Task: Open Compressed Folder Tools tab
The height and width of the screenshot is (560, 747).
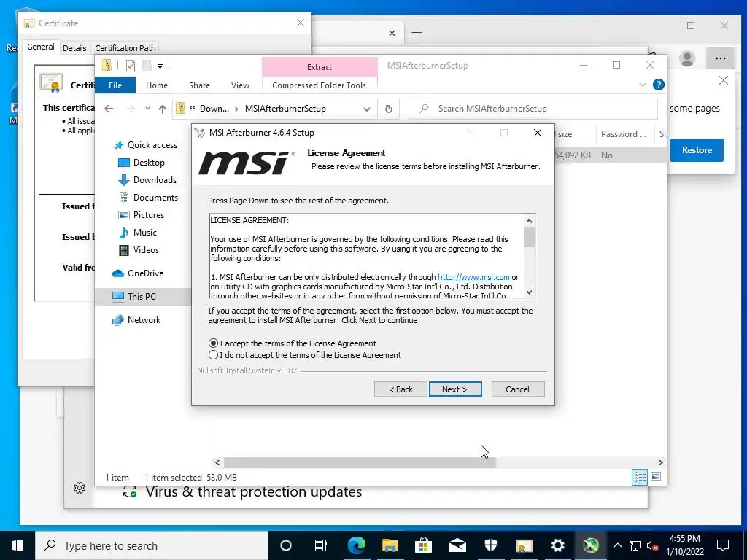Action: (x=320, y=85)
